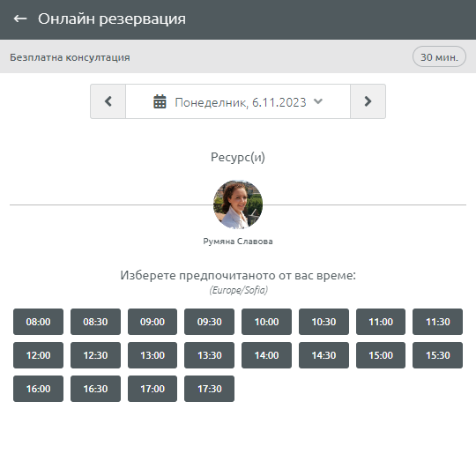Viewport: 476px width, 476px height.
Task: Book the 12:00 time slot
Action: 38,355
